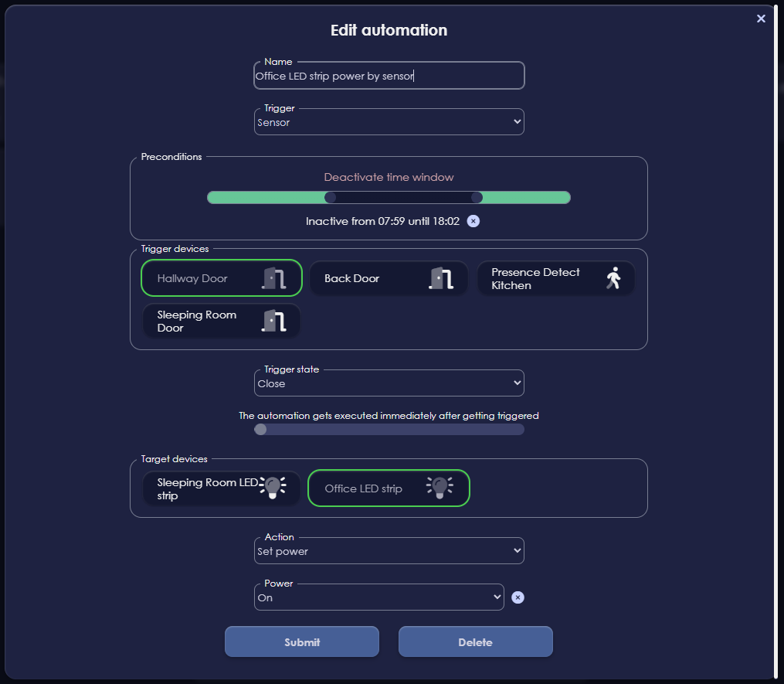Click the Presence Detect Kitchen person icon

613,277
